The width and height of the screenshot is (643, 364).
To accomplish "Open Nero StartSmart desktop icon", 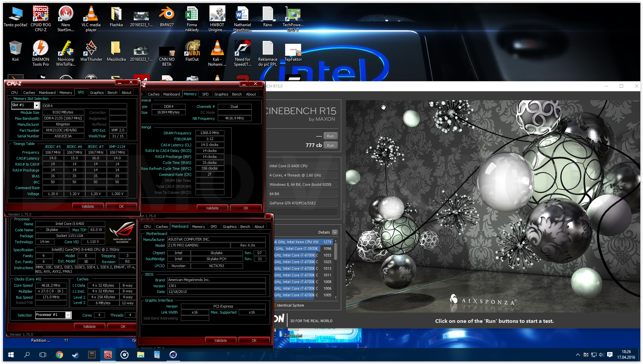I will pyautogui.click(x=66, y=19).
